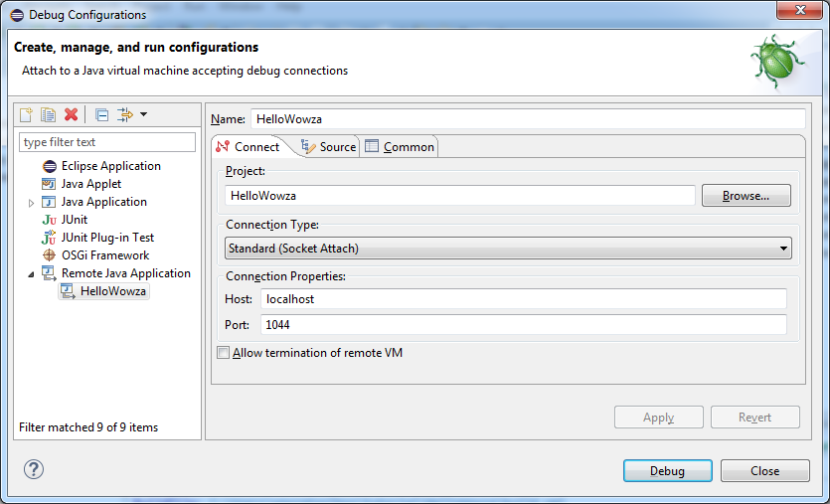Select Eclipse Application in the tree
The height and width of the screenshot is (504, 830).
[111, 166]
